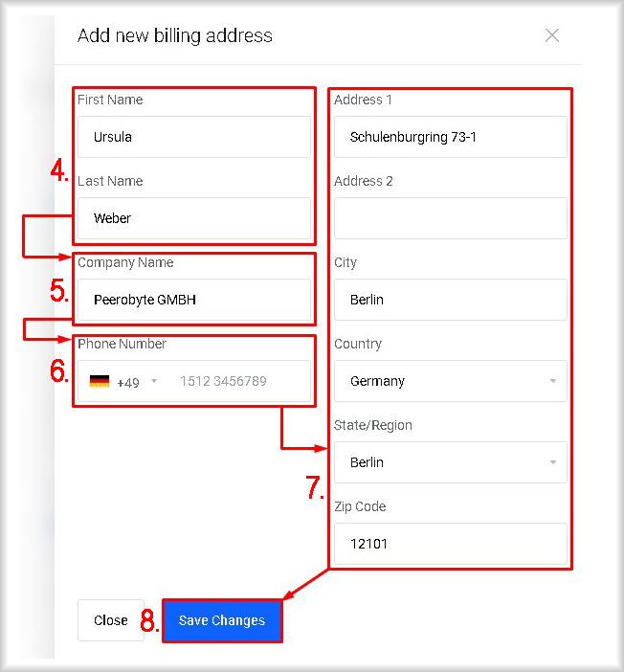Focus the Last Name field with Weber

(194, 218)
